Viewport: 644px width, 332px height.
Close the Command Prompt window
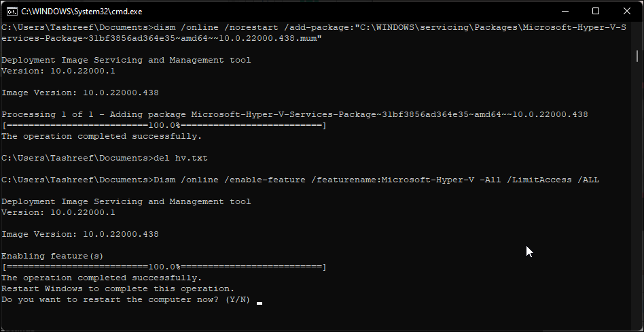click(627, 11)
